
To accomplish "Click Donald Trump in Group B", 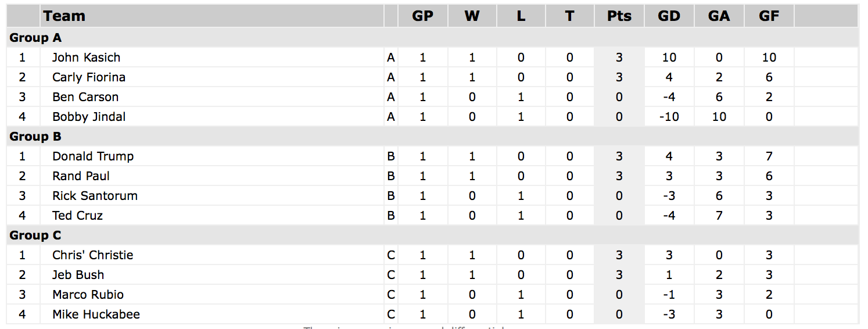I will coord(93,156).
